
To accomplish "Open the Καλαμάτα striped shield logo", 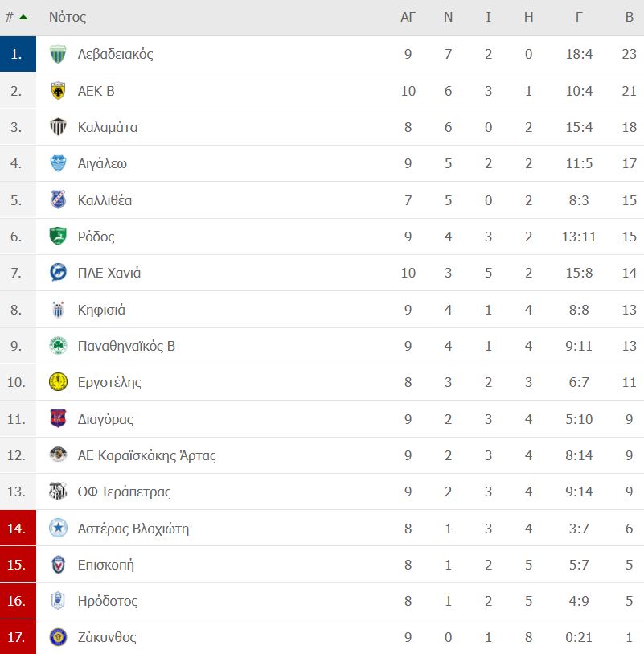I will point(58,127).
